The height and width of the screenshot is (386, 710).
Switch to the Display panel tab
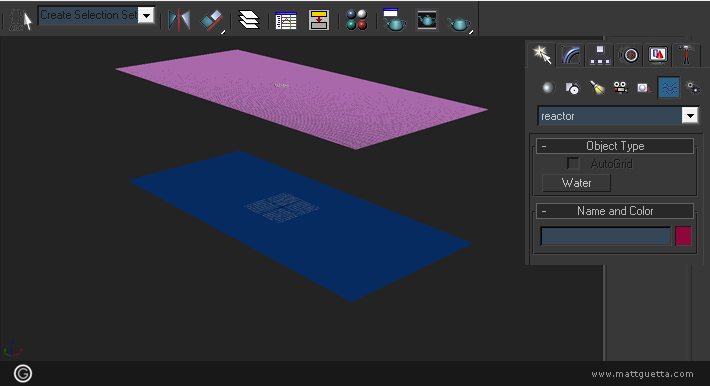point(658,55)
